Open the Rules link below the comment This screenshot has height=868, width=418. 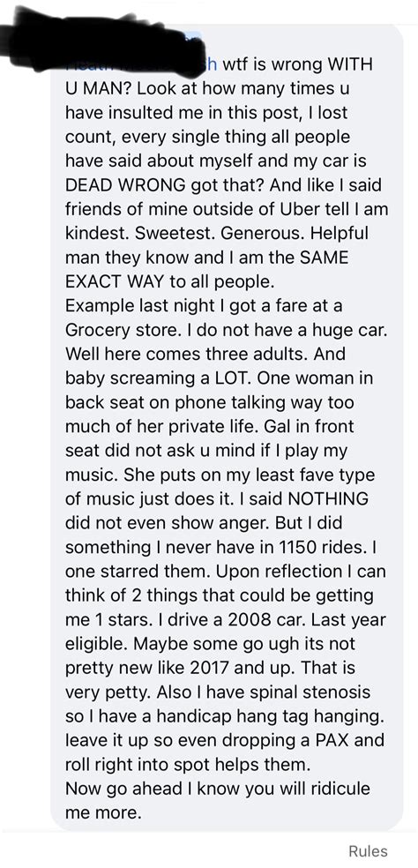(368, 851)
